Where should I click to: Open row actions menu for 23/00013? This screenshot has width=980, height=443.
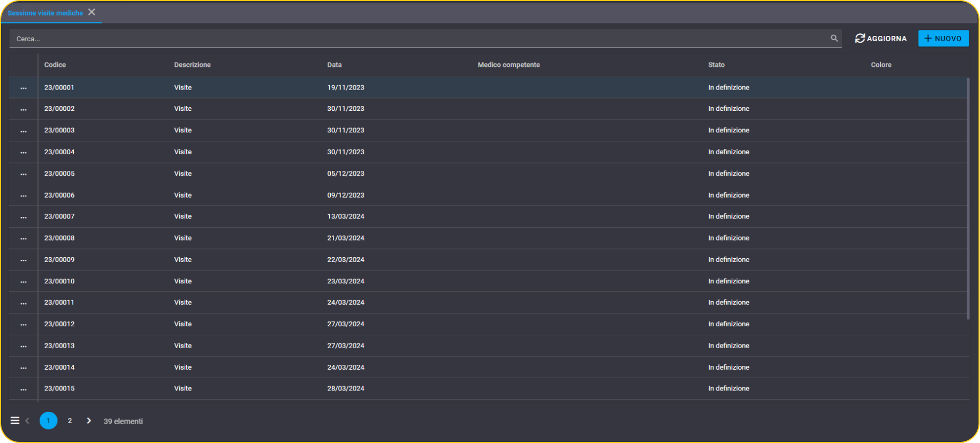(24, 346)
